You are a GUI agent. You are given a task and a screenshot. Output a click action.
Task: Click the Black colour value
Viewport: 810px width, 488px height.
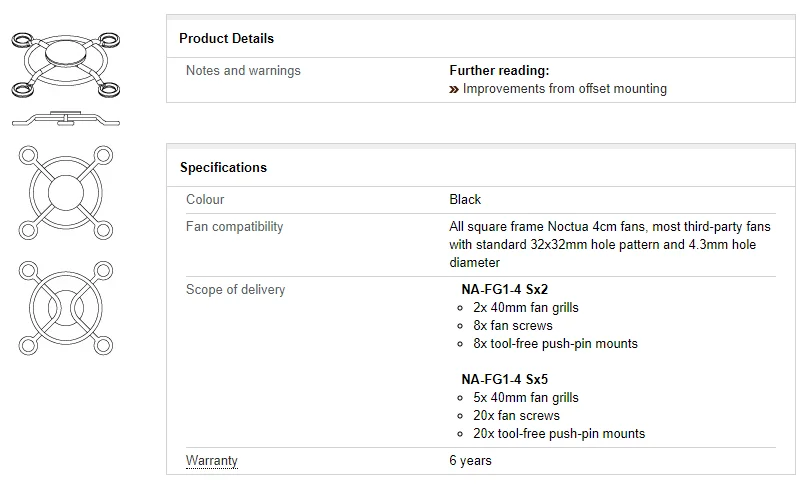pos(465,199)
